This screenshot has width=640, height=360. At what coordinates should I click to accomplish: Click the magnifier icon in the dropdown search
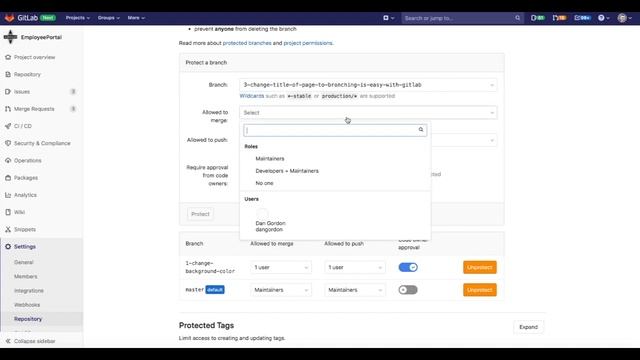tap(421, 130)
